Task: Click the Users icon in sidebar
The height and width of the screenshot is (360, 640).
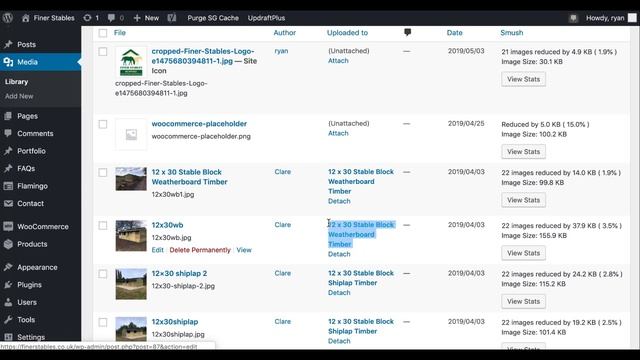Action: 8,302
